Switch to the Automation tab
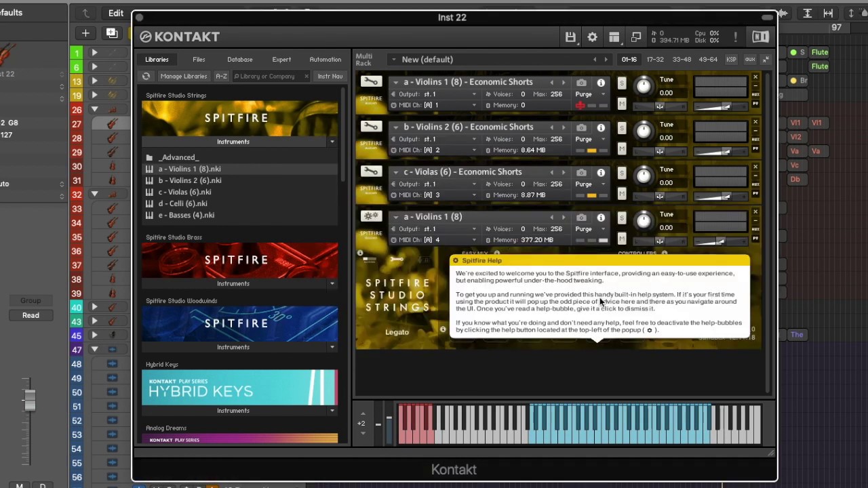This screenshot has height=488, width=868. tap(325, 60)
